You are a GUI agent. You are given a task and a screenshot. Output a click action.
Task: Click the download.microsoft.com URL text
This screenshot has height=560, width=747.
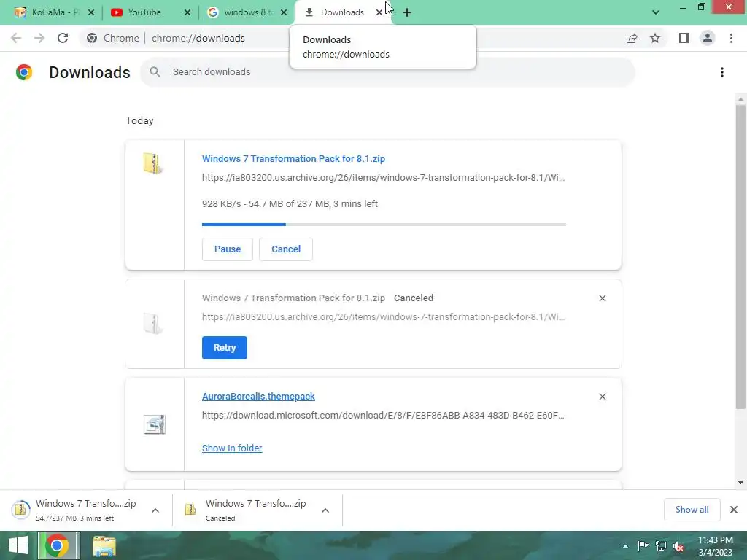coord(383,415)
